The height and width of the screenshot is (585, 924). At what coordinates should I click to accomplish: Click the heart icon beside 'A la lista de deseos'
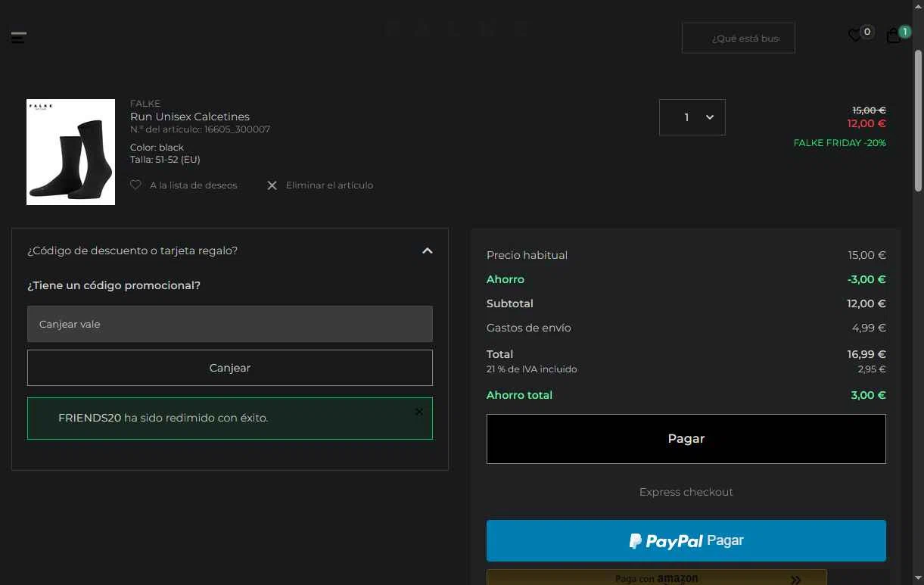coord(135,185)
